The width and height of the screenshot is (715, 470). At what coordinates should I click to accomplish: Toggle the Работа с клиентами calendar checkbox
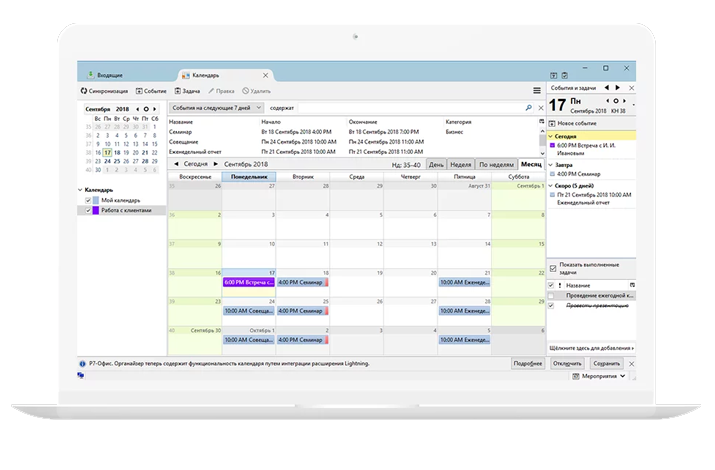pos(88,211)
